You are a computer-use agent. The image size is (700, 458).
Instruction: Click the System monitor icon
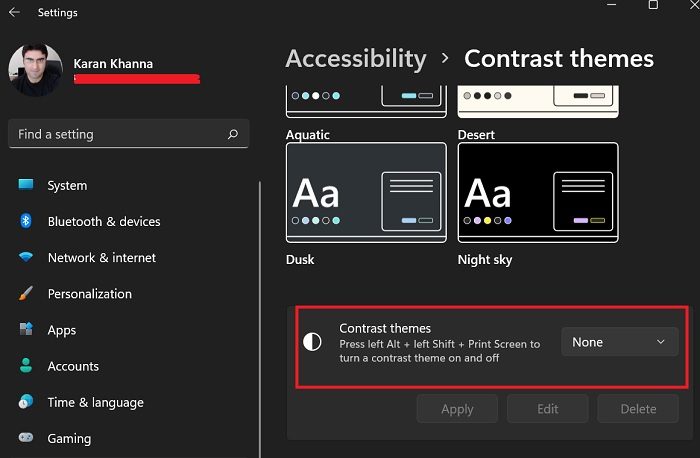tap(26, 185)
